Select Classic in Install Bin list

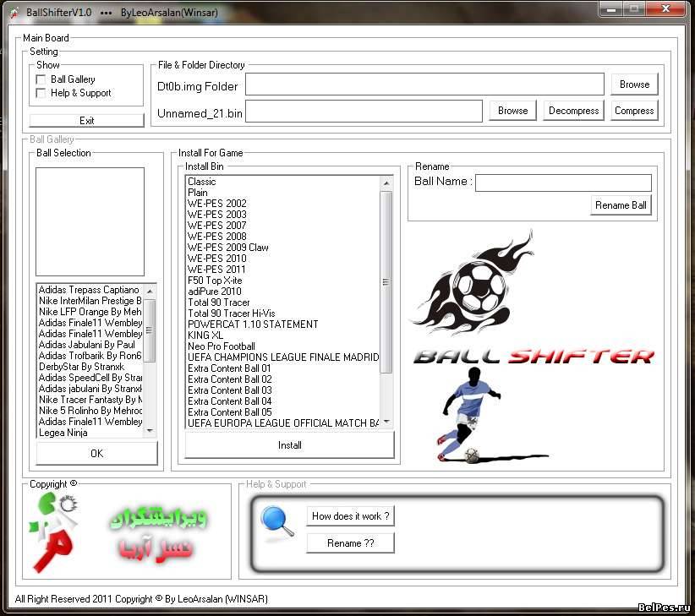tap(282, 182)
